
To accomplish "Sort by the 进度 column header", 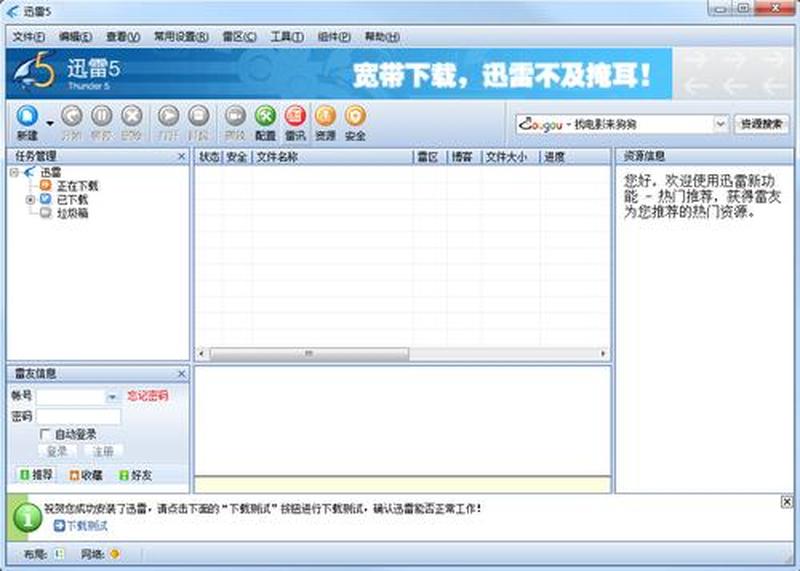I will click(574, 157).
